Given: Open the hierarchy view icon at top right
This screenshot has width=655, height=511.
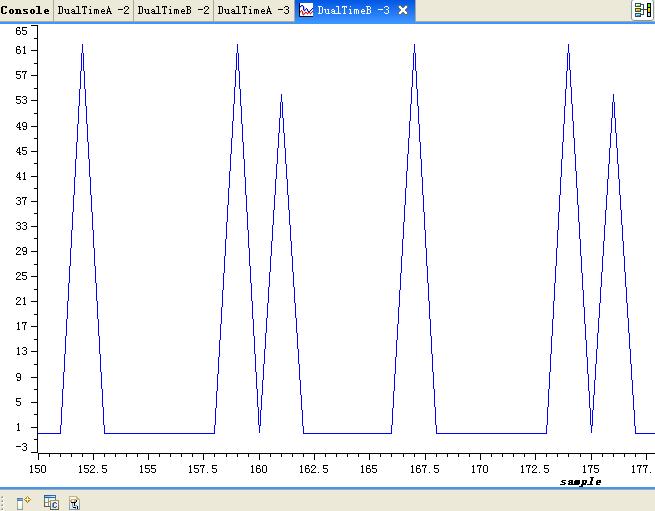Looking at the screenshot, I should click(x=642, y=10).
